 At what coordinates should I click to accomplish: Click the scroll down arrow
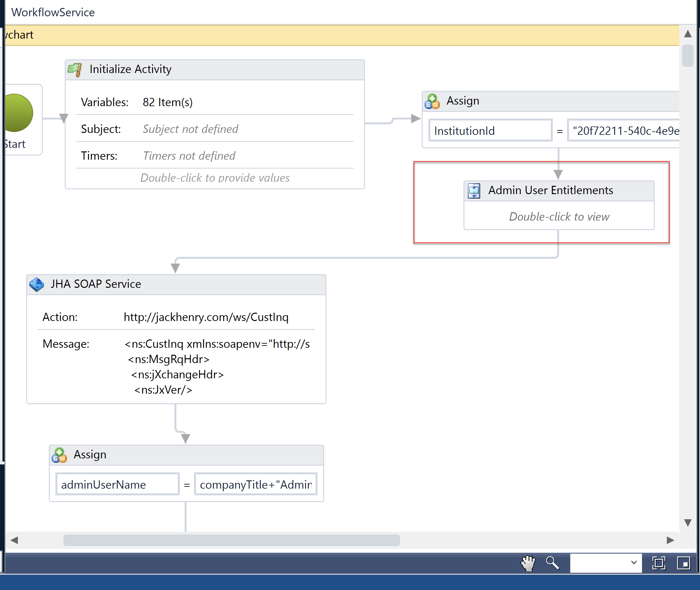coord(688,523)
